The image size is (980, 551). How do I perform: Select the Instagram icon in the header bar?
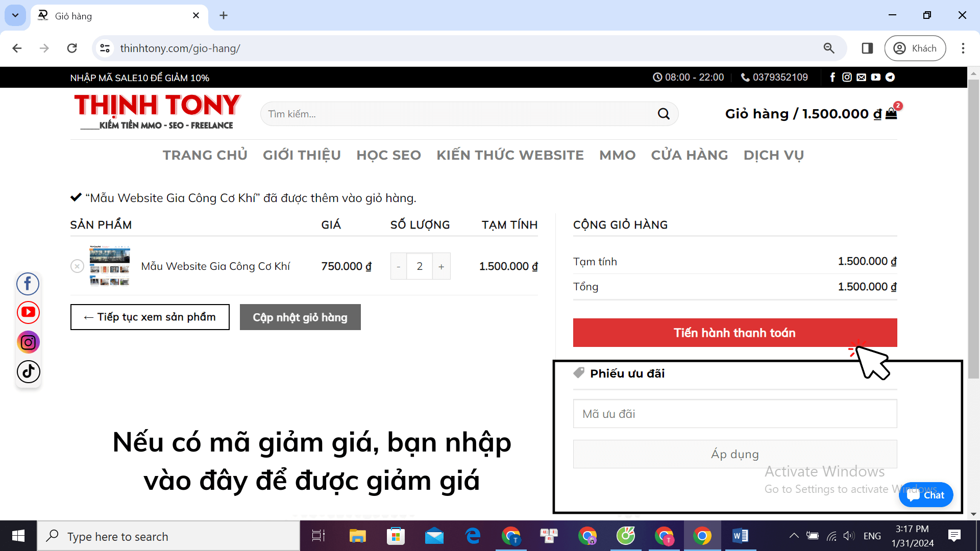[847, 77]
